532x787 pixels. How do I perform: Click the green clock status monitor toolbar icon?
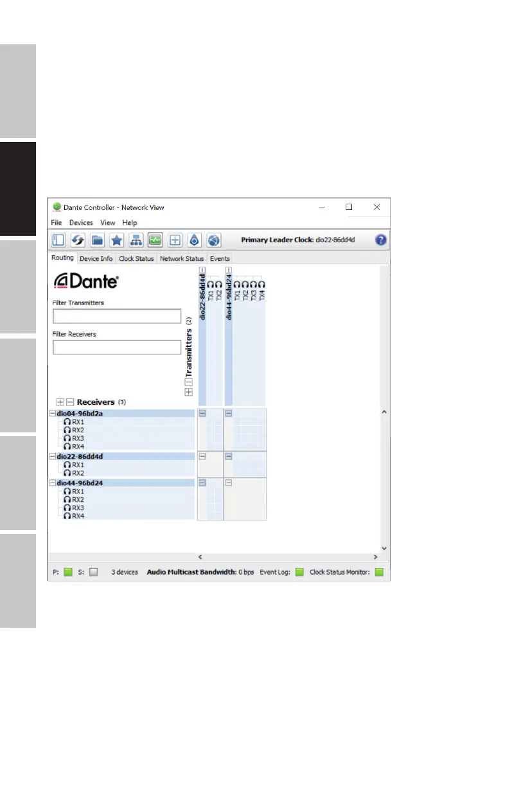[155, 240]
